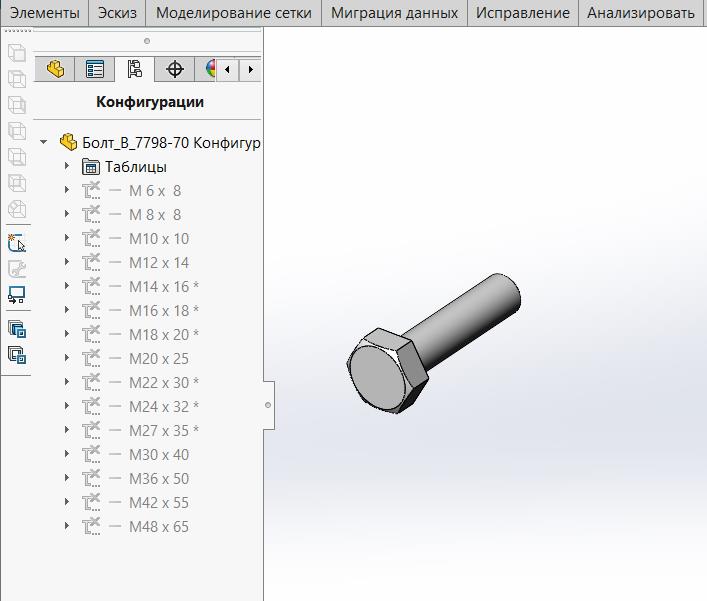Expand the M18 x 20 configuration
Image resolution: width=707 pixels, height=601 pixels.
tap(67, 334)
